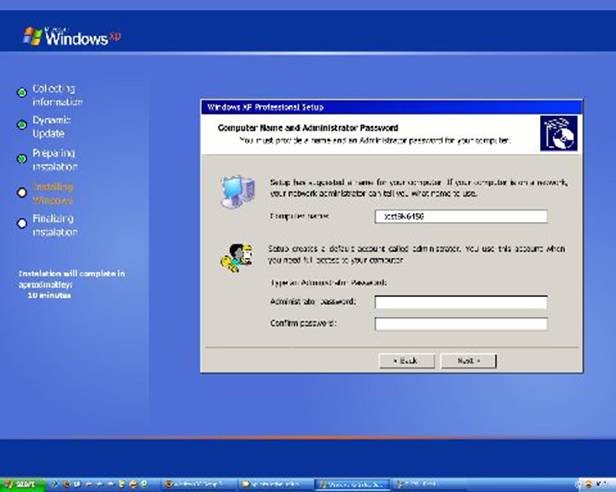
Task: Click 'Computer Name and Administrator Password' heading
Action: [308, 128]
